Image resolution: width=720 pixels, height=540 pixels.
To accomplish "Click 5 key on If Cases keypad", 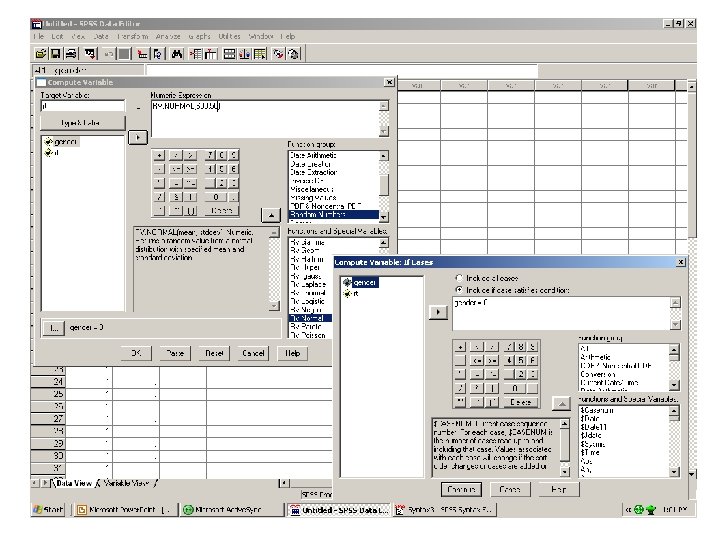I will [521, 360].
